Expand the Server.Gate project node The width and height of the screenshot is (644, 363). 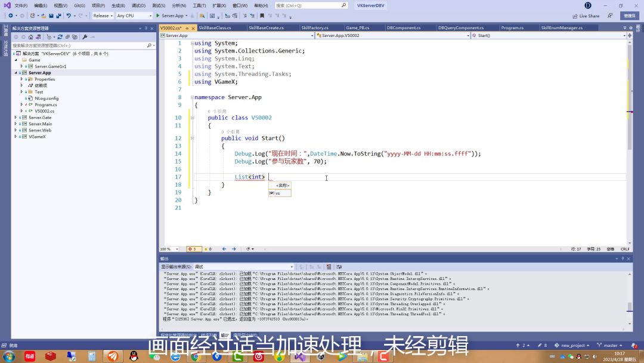point(16,118)
